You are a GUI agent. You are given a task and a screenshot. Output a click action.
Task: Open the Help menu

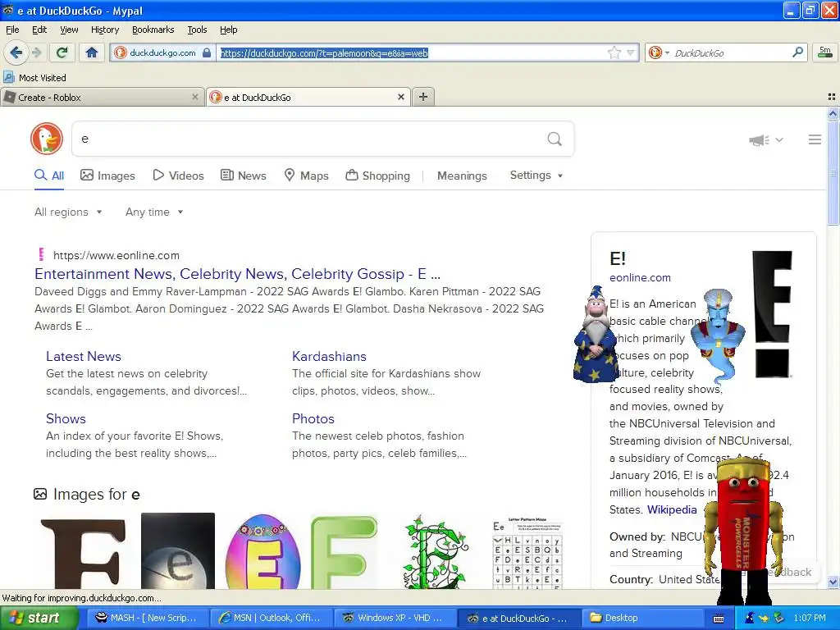pos(228,30)
